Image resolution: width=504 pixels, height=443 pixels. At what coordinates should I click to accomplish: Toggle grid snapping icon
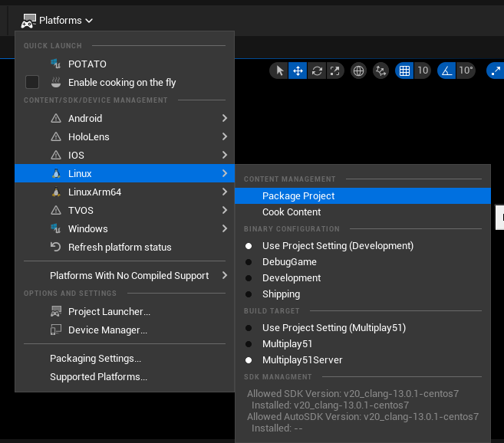[x=405, y=71]
